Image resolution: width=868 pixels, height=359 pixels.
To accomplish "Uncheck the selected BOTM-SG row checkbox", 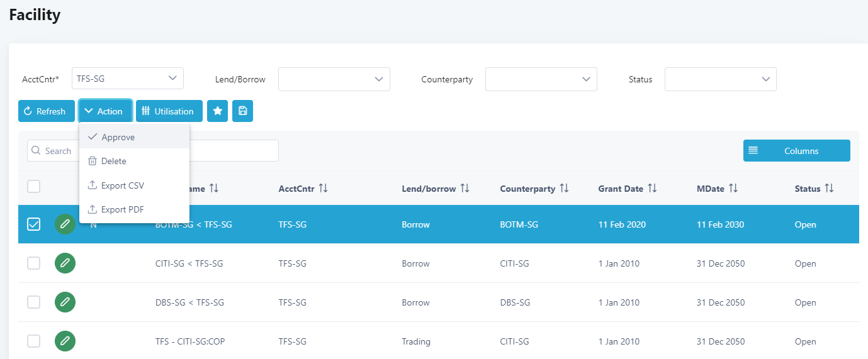I will [34, 224].
